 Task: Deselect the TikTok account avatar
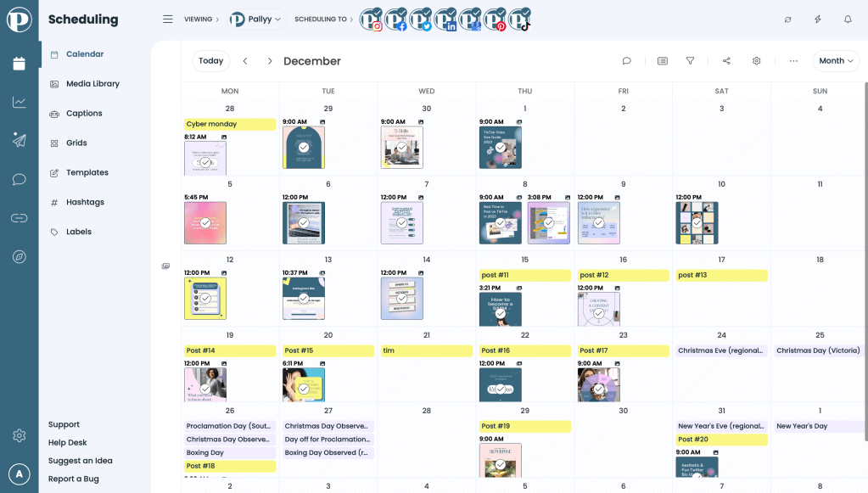click(x=519, y=20)
